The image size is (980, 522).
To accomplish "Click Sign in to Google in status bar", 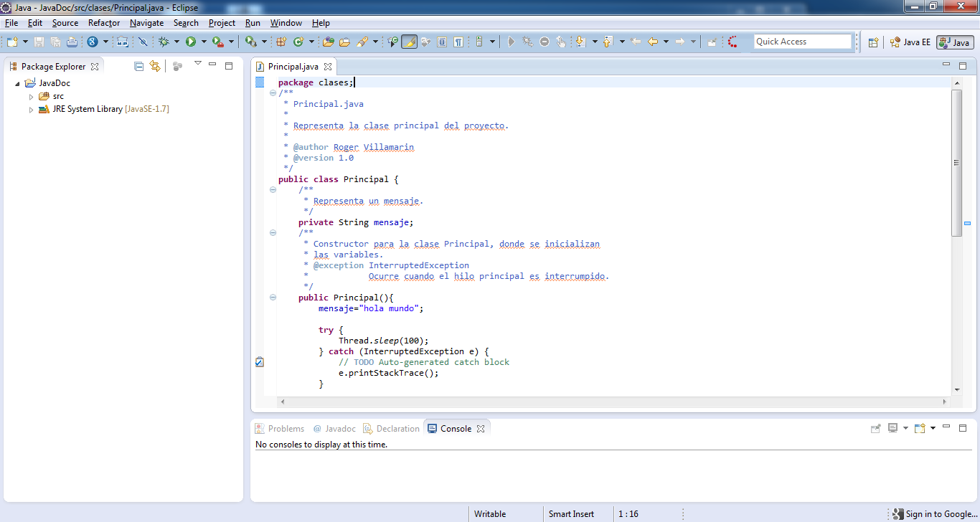I will point(935,514).
